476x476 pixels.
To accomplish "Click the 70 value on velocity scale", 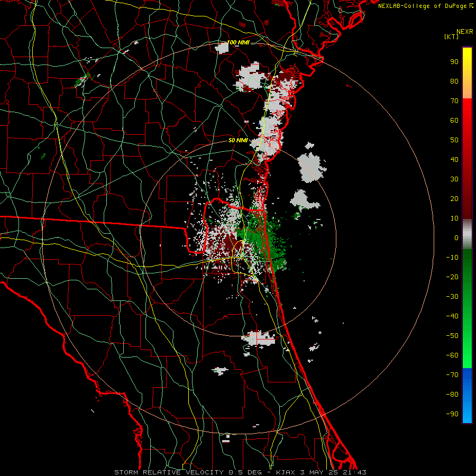I will pos(454,101).
